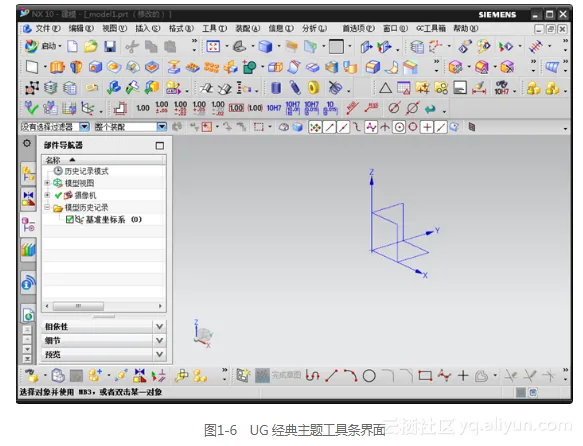Toggle Existing Point snap plus icon
The height and width of the screenshot is (446, 583).
[427, 127]
